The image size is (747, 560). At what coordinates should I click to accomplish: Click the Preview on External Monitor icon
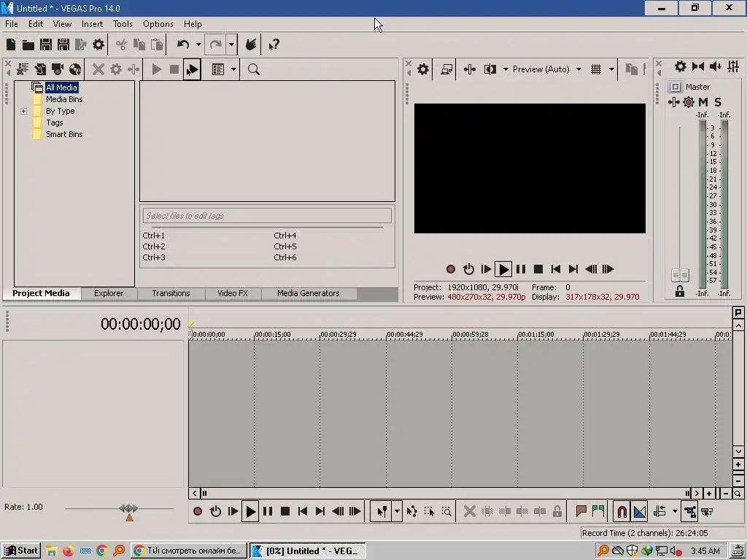point(446,69)
